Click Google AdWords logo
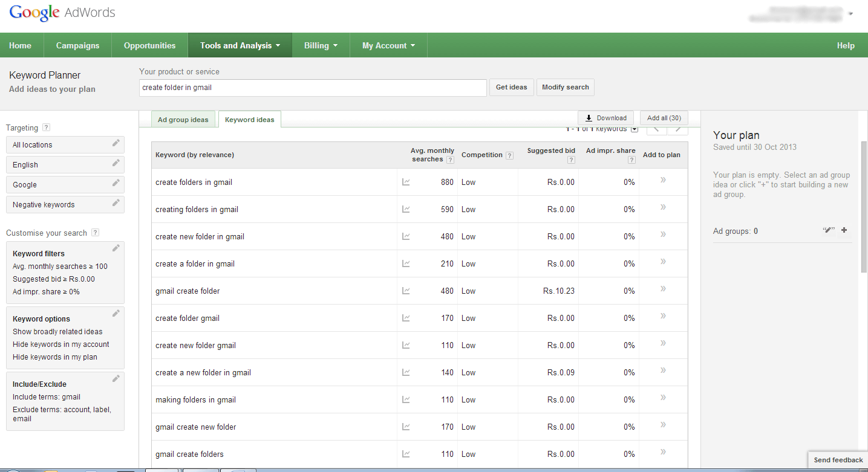Screen dimensions: 868x472 click(x=62, y=13)
